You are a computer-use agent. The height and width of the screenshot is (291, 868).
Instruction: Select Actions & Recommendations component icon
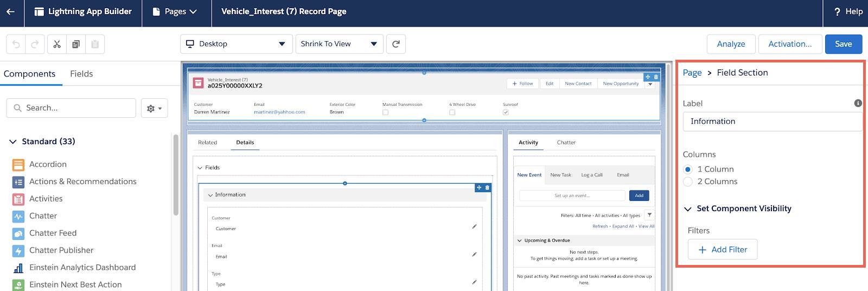pyautogui.click(x=18, y=182)
